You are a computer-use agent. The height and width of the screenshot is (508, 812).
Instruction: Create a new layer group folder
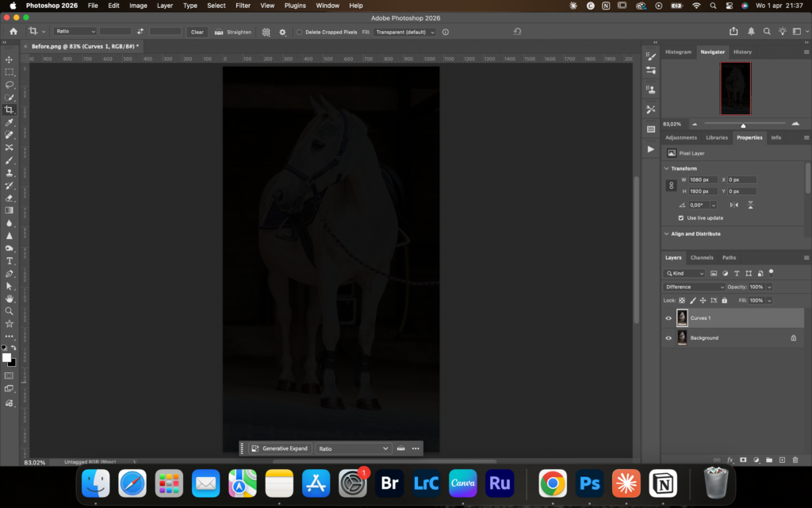[769, 460]
